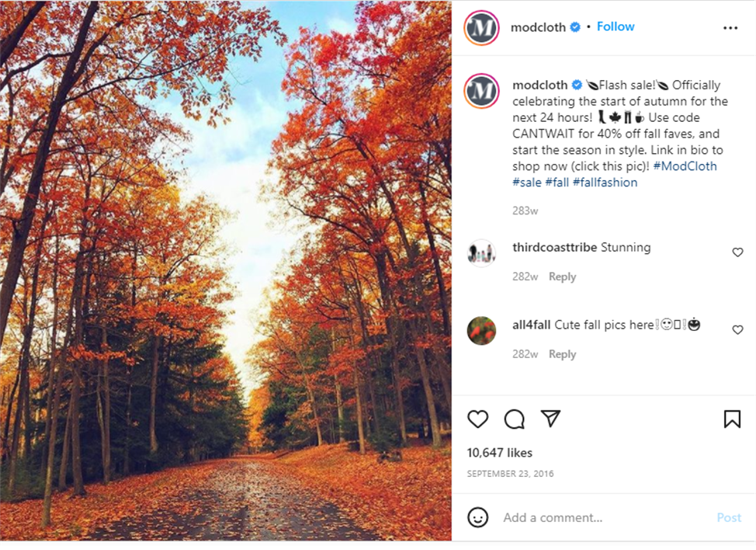
Task: Share the post via paper plane icon
Action: click(550, 419)
